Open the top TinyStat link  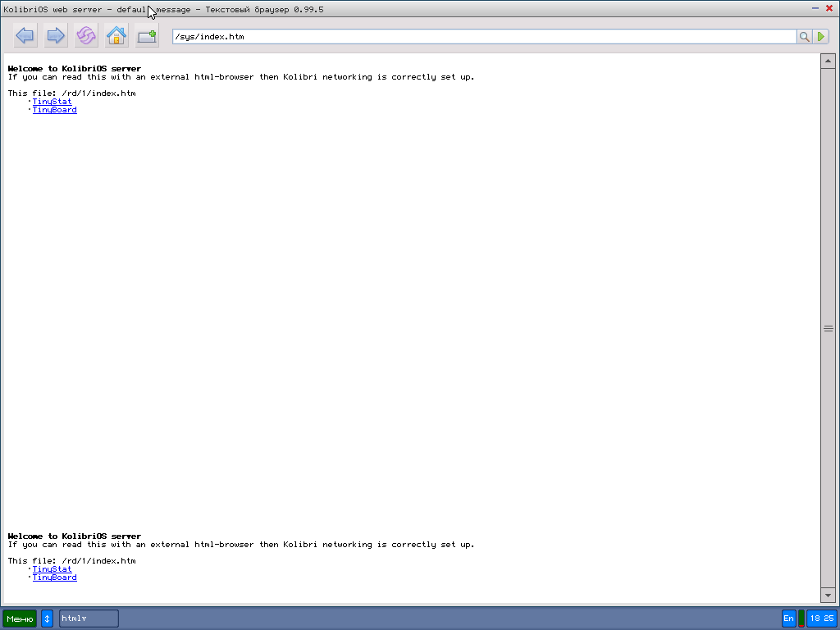(52, 102)
